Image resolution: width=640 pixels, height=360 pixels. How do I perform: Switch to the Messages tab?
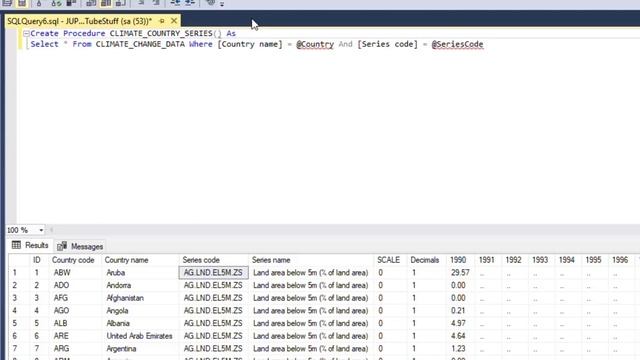tap(80, 246)
